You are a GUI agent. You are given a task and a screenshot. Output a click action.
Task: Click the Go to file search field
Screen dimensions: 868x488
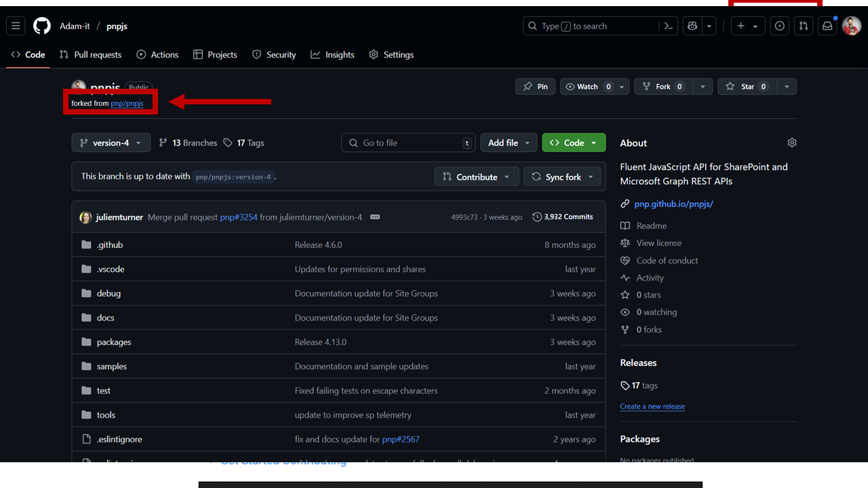tap(408, 143)
